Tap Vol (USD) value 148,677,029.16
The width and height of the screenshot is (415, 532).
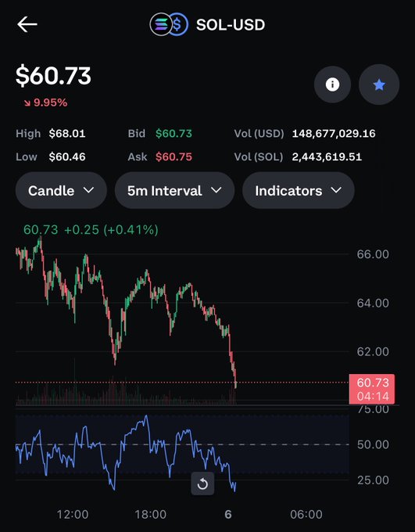coord(334,134)
